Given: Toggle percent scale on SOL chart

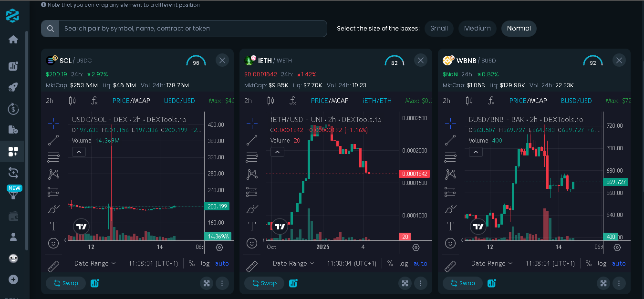Looking at the screenshot, I should pyautogui.click(x=191, y=263).
